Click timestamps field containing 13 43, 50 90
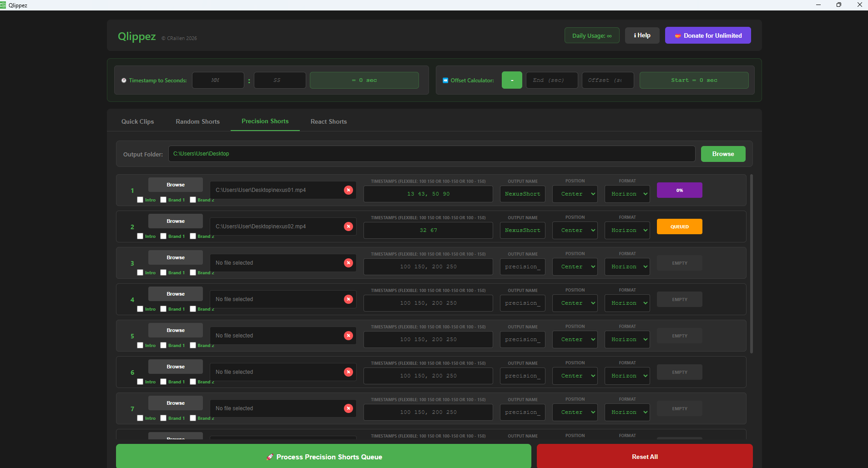Viewport: 868px width, 468px height. (x=428, y=194)
